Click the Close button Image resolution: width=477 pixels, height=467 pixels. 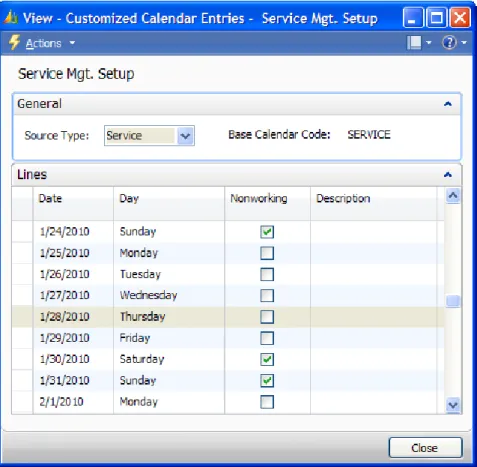coord(425,448)
